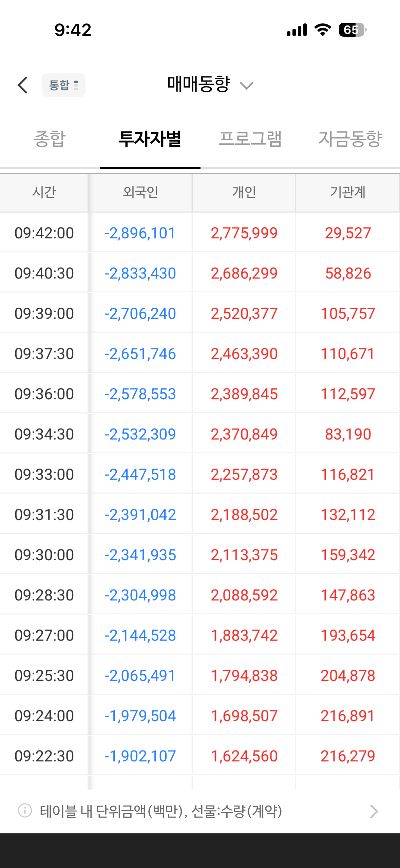Go to the 자금동향 tab

tap(350, 139)
